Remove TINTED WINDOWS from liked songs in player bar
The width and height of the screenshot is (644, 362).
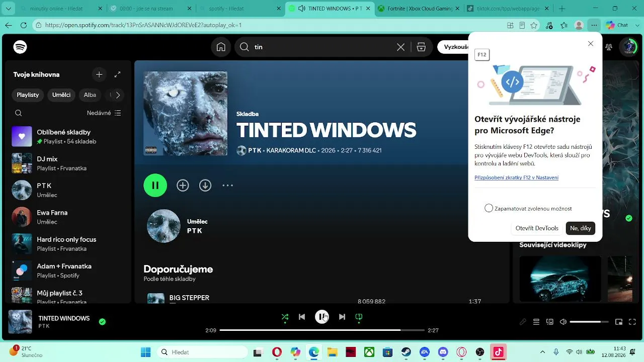point(102,322)
